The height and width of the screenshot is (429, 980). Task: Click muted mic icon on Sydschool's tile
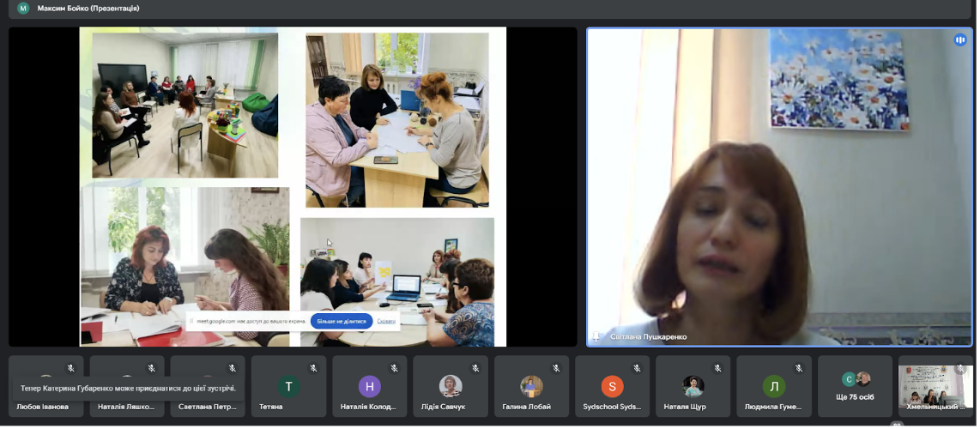(637, 368)
